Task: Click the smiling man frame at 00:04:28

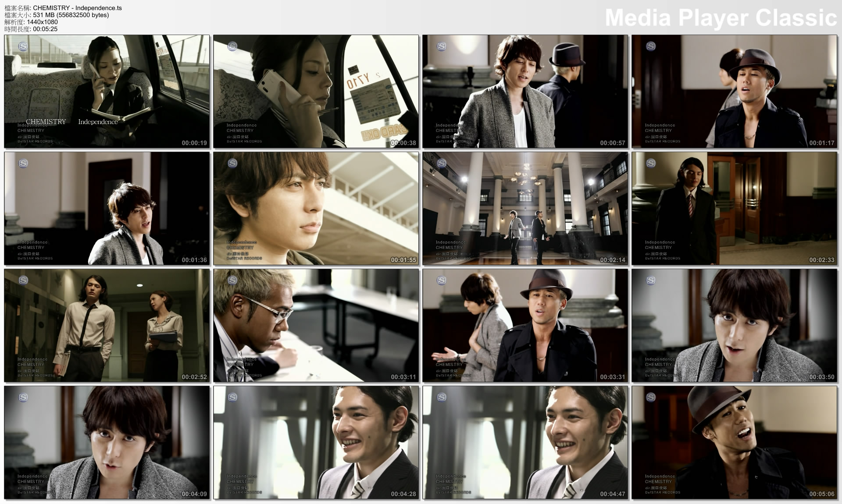Action: click(316, 442)
